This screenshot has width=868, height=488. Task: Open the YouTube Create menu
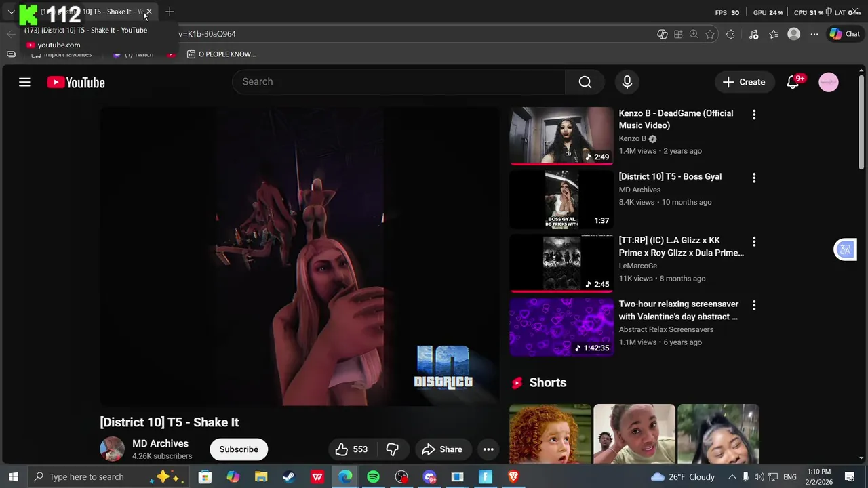coord(744,82)
